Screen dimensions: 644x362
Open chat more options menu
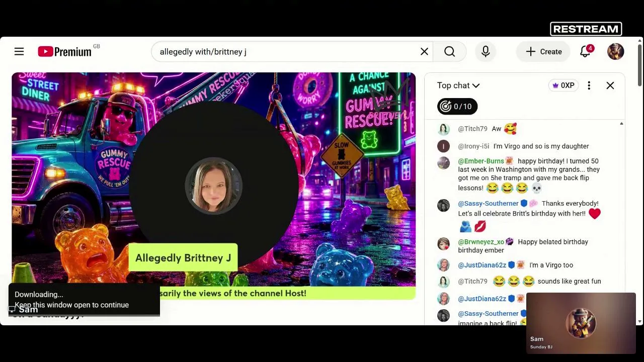pyautogui.click(x=589, y=85)
